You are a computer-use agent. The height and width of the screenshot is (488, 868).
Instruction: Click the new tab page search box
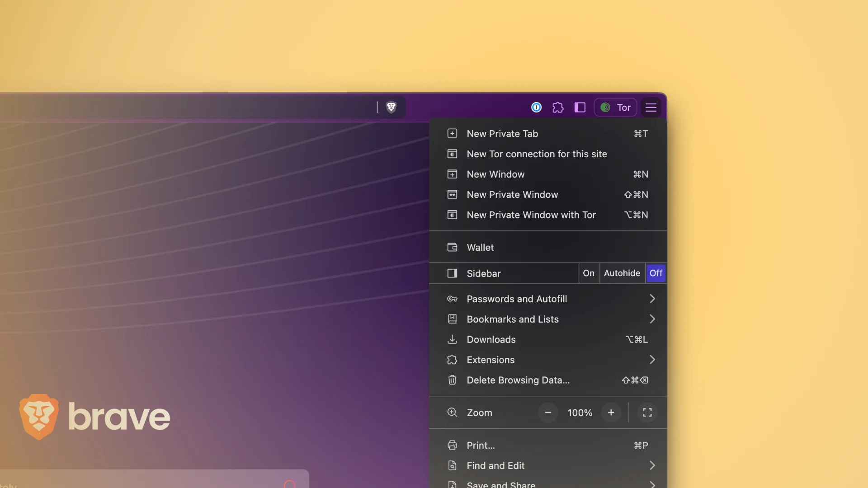coord(154,479)
